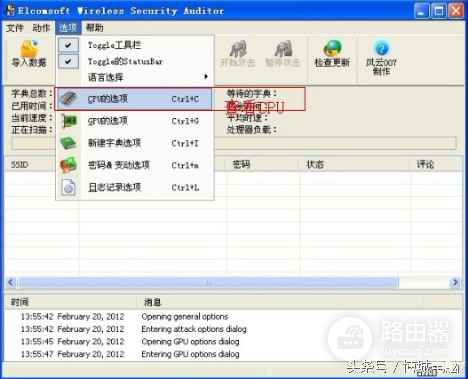Click the 处理器负载 label
The width and height of the screenshot is (468, 379).
coord(252,130)
